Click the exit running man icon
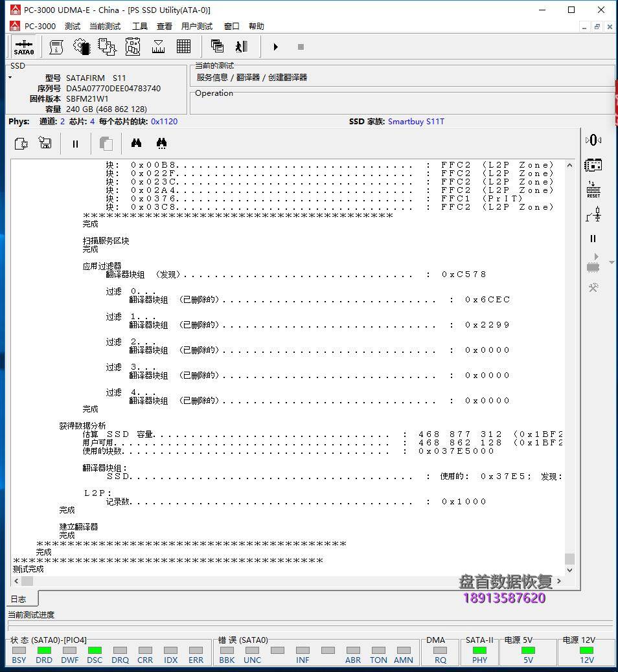The width and height of the screenshot is (618, 672). [x=242, y=47]
